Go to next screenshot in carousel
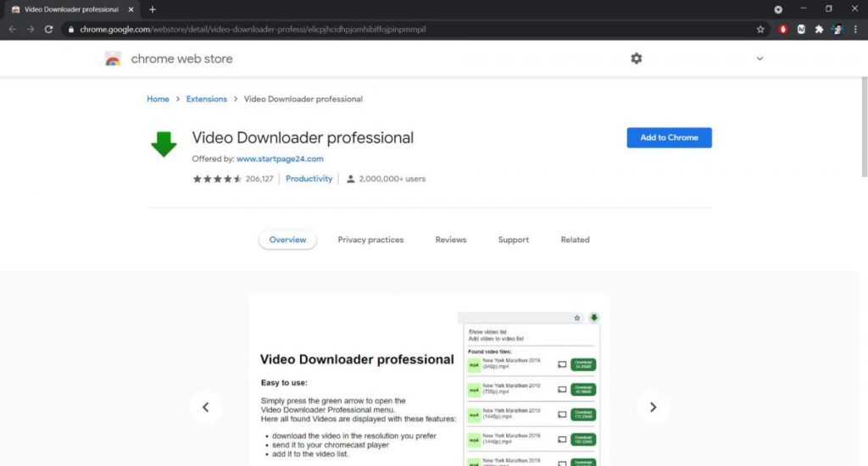This screenshot has width=868, height=466. point(654,408)
